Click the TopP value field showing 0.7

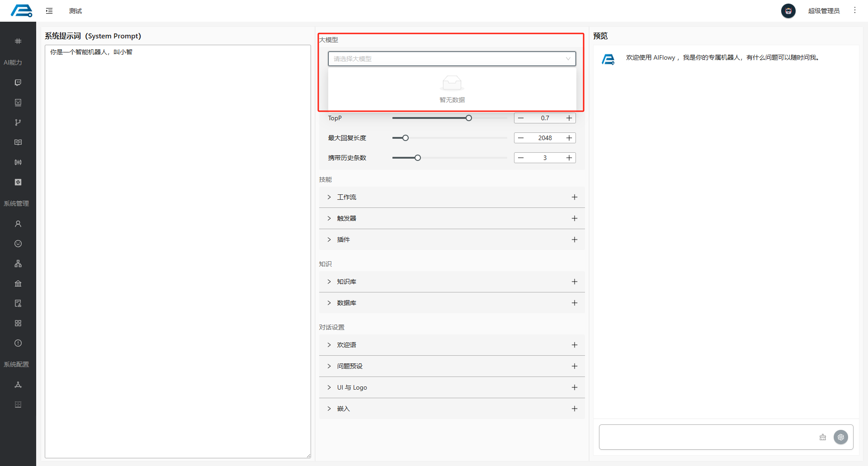click(x=545, y=118)
